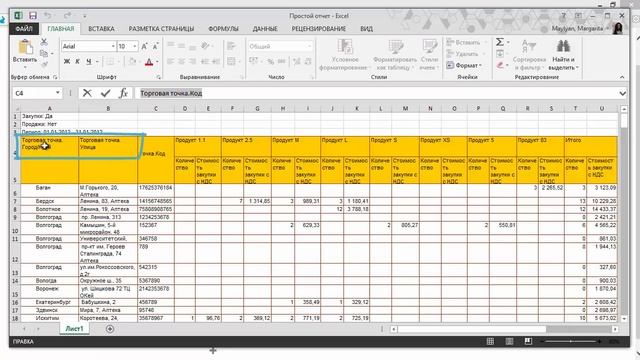The image size is (640, 360).
Task: Select row 7 header
Action: point(15,201)
